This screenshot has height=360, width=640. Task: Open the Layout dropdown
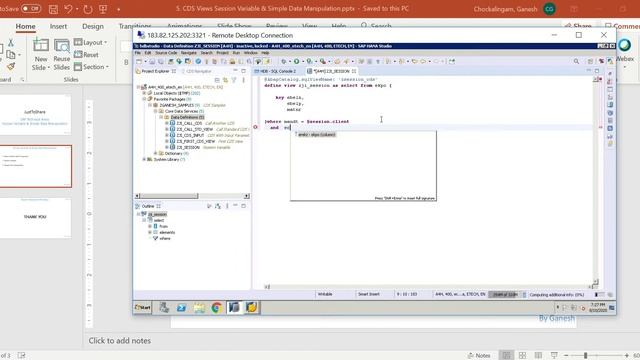[x=91, y=42]
